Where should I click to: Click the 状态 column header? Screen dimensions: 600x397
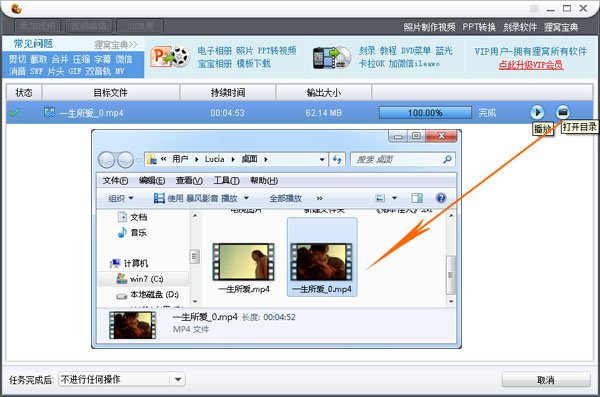coord(24,93)
